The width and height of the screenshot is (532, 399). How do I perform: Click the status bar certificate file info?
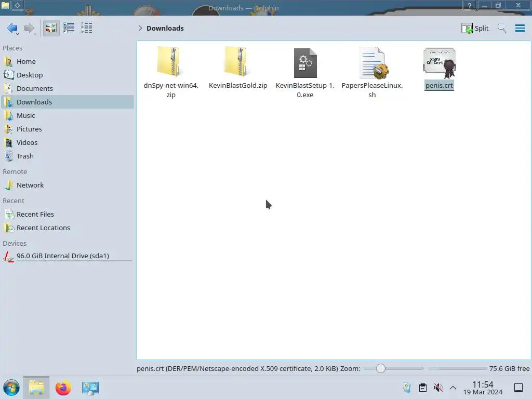click(237, 368)
